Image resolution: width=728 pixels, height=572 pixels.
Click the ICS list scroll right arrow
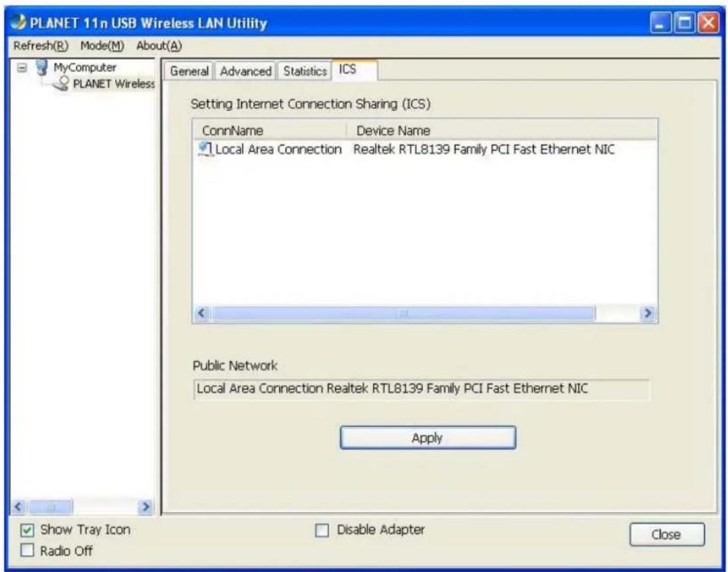click(648, 313)
